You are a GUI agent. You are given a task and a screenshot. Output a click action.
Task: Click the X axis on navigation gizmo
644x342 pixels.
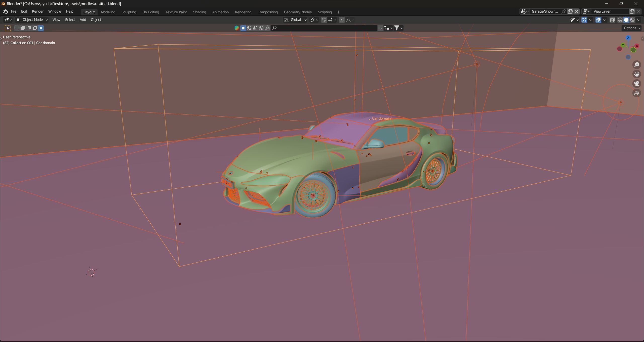coord(637,46)
